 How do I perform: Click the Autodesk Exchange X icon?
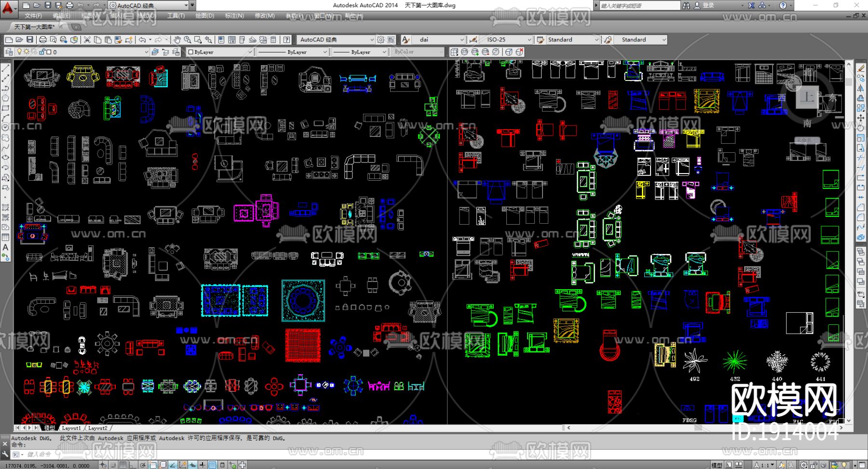[x=751, y=5]
